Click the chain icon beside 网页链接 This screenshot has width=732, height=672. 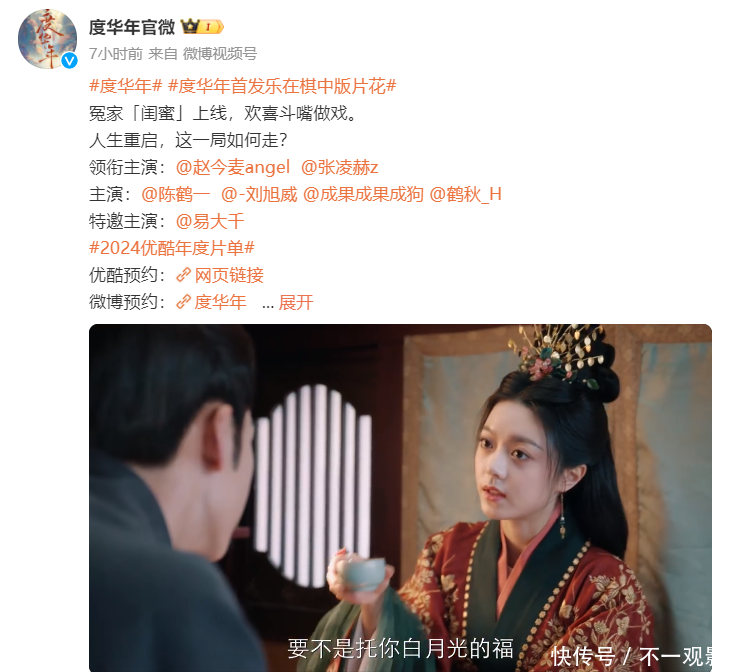183,275
